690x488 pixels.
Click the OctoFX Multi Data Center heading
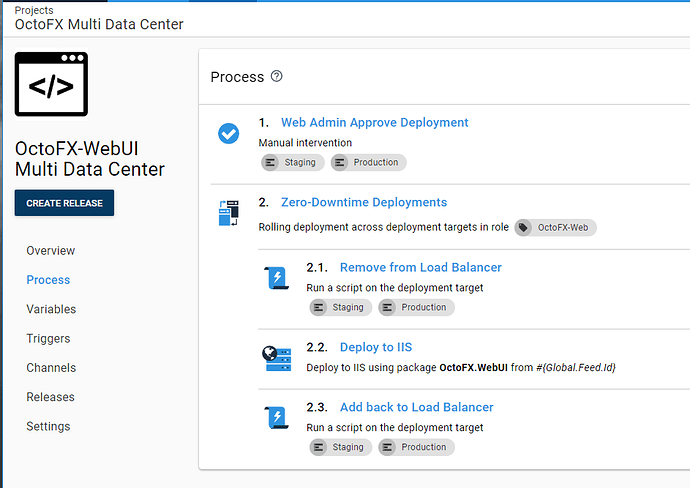point(99,24)
